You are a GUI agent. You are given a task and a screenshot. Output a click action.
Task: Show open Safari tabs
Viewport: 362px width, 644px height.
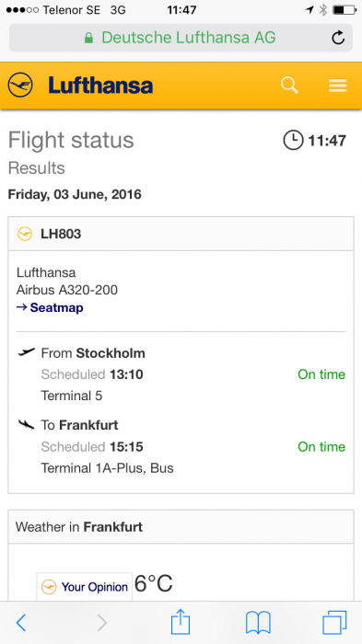coord(335,623)
